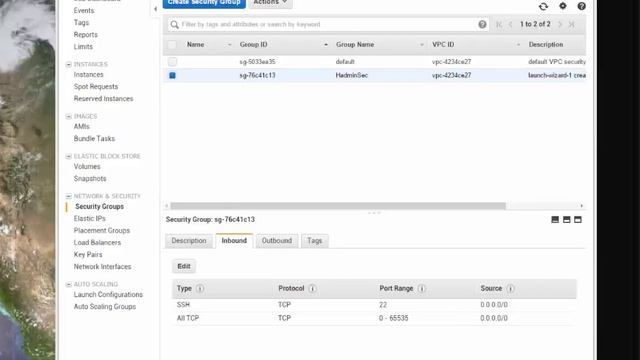Open Bundle Tasks in sidebar
This screenshot has width=640, height=360.
tap(94, 139)
